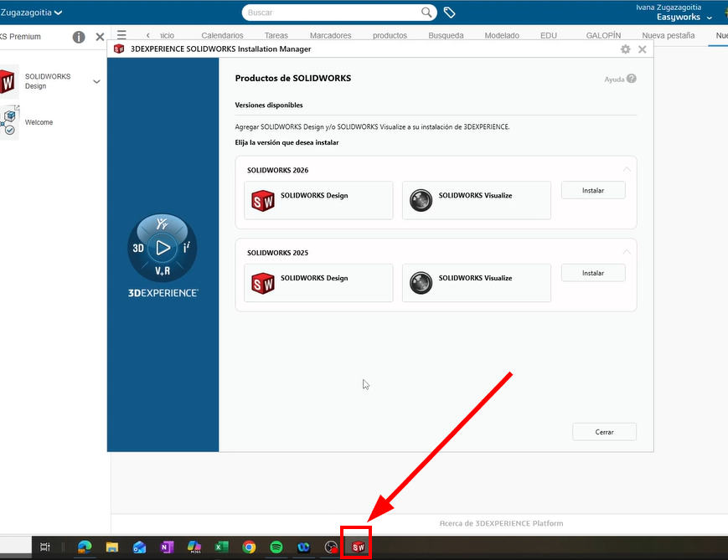
Task: Collapse the SOLIDWORKS 2025 section
Action: [626, 252]
